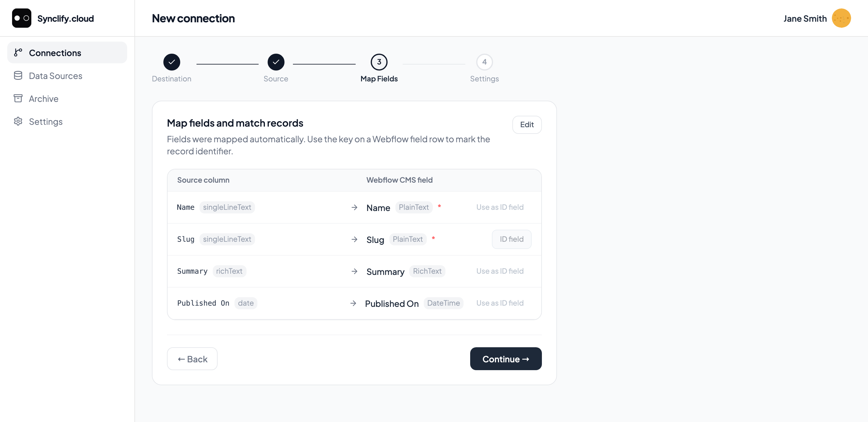Click the arrow in the Name row
Screen dimensions: 868x422
pyautogui.click(x=354, y=208)
